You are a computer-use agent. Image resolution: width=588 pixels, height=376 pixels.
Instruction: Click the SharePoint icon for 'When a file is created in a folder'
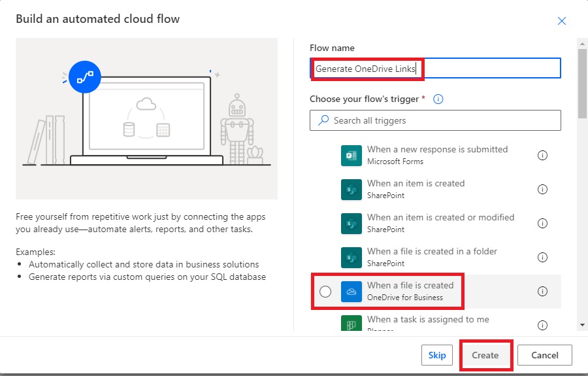[351, 258]
